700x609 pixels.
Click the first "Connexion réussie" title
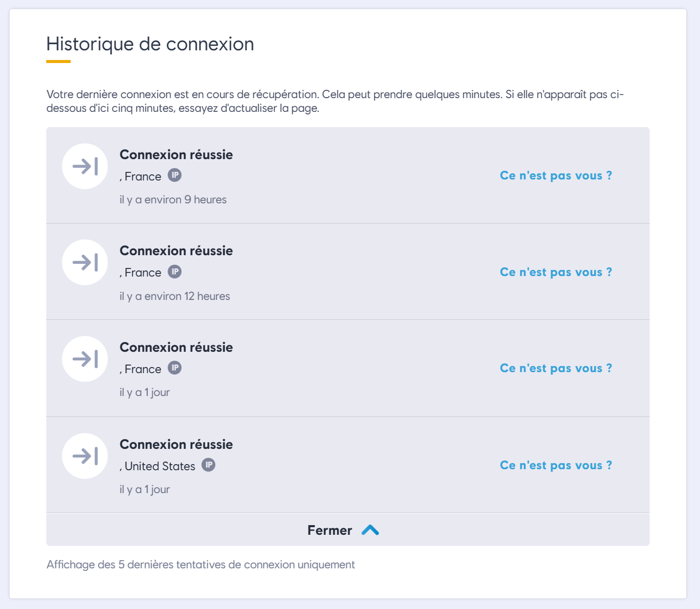click(x=176, y=155)
